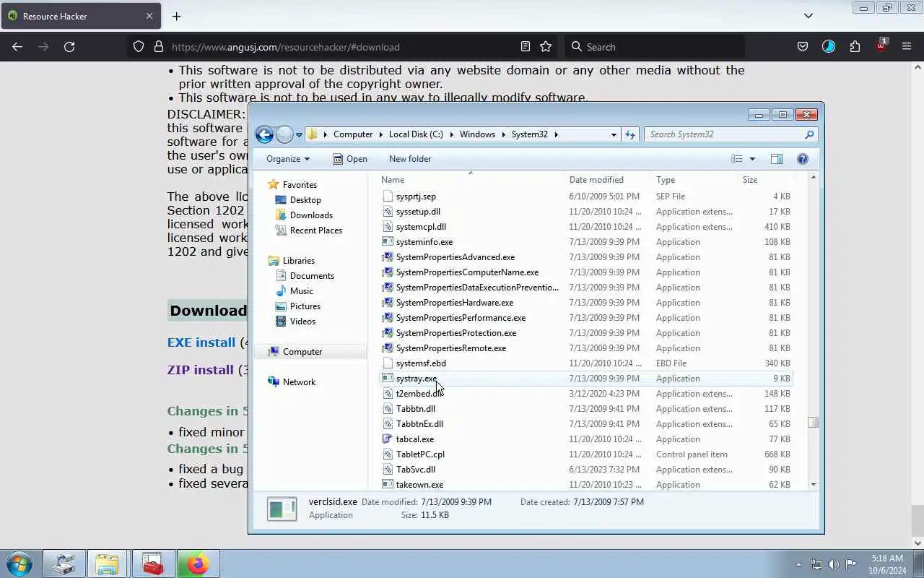This screenshot has width=924, height=578.
Task: Click Windows in the address breadcrumb
Action: (477, 134)
